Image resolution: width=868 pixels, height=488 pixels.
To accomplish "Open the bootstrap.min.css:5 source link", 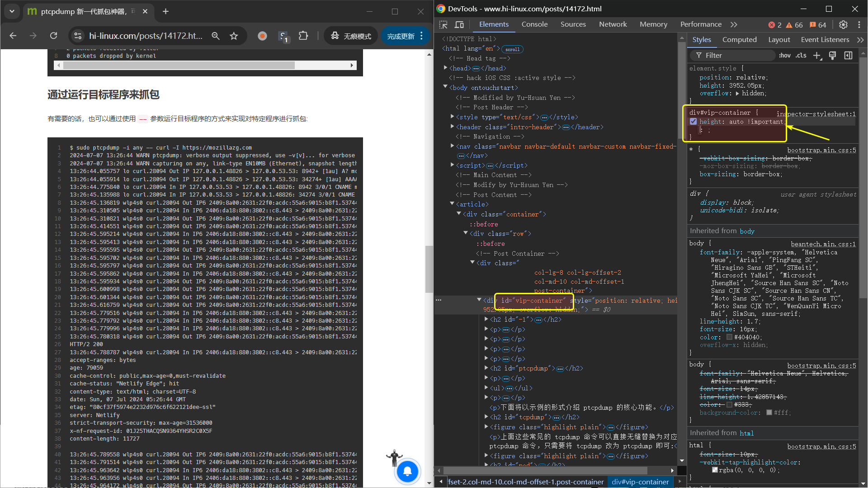I will pos(821,150).
